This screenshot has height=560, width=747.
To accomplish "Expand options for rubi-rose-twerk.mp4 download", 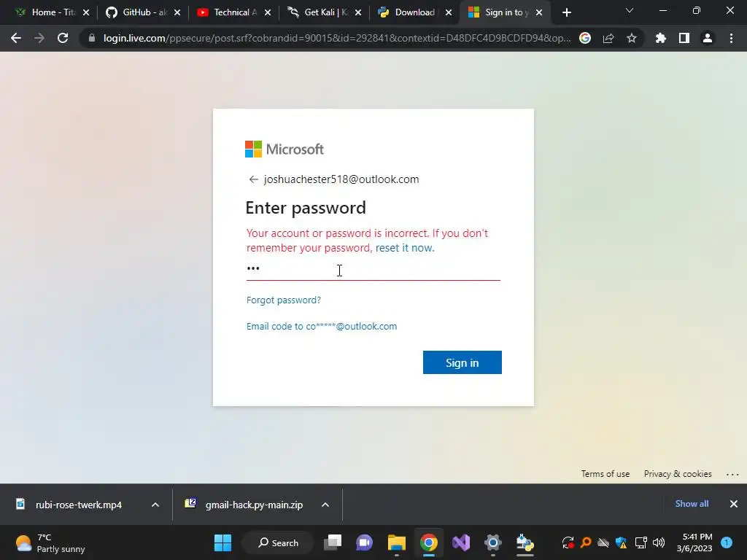I will point(155,505).
